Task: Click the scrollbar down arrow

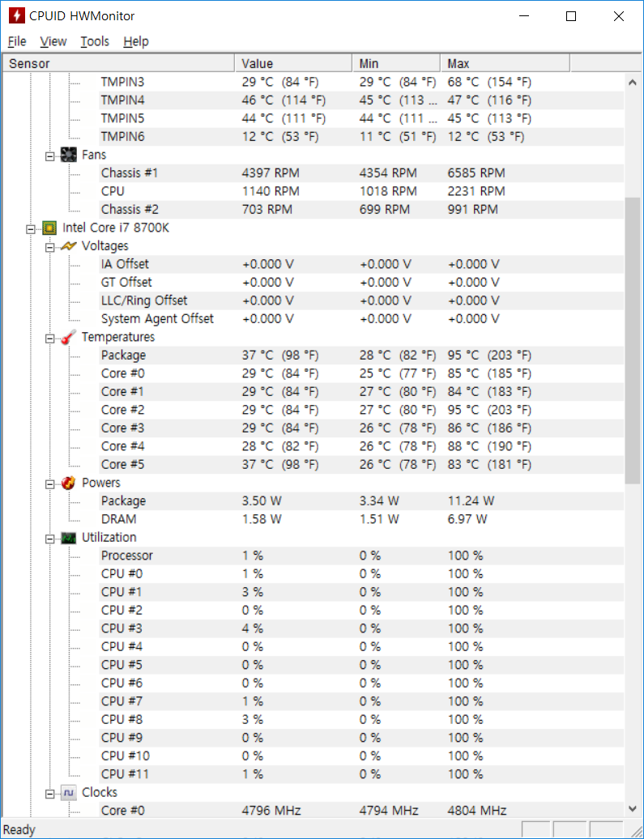Action: pos(633,808)
